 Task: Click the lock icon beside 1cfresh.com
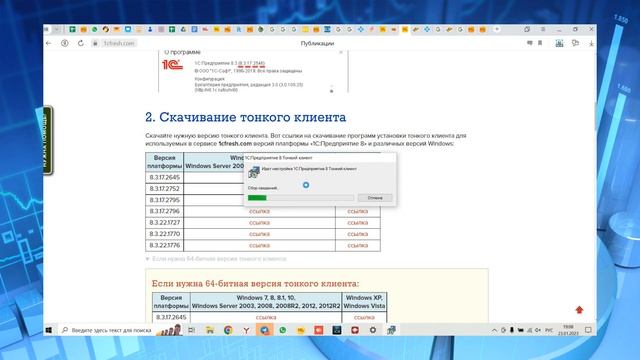95,43
